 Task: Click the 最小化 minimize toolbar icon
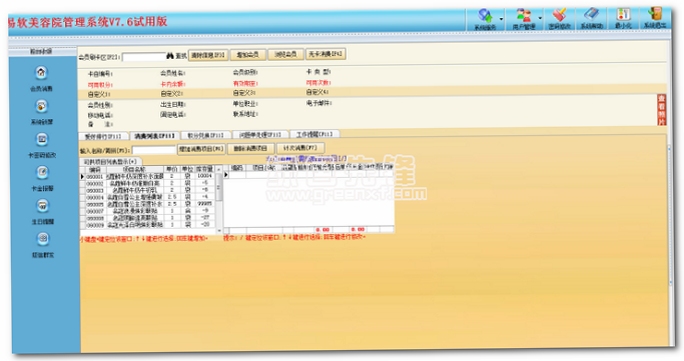coord(623,15)
